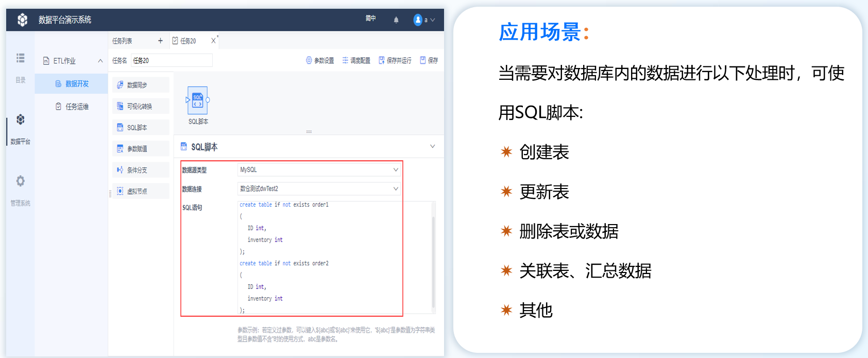Open the 数据连接 dropdown
Viewport: 868px width, 358px height.
[x=319, y=189]
